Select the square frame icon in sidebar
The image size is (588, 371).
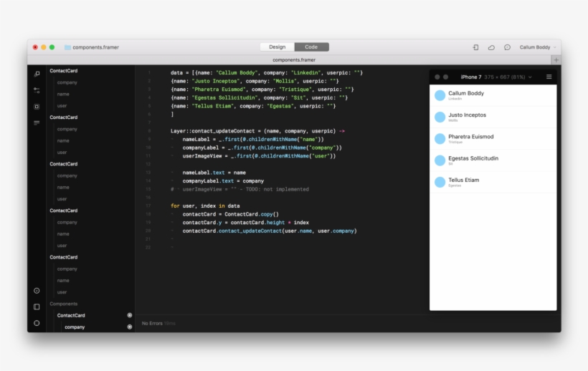point(37,107)
